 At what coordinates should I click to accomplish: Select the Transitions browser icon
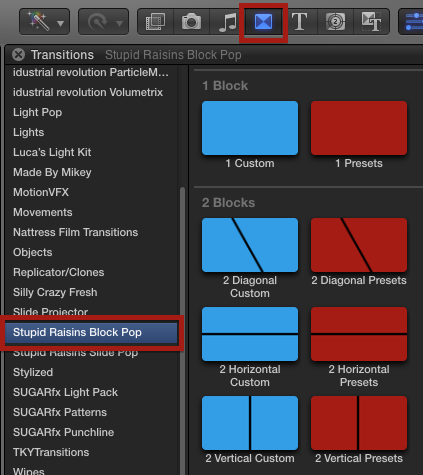263,22
